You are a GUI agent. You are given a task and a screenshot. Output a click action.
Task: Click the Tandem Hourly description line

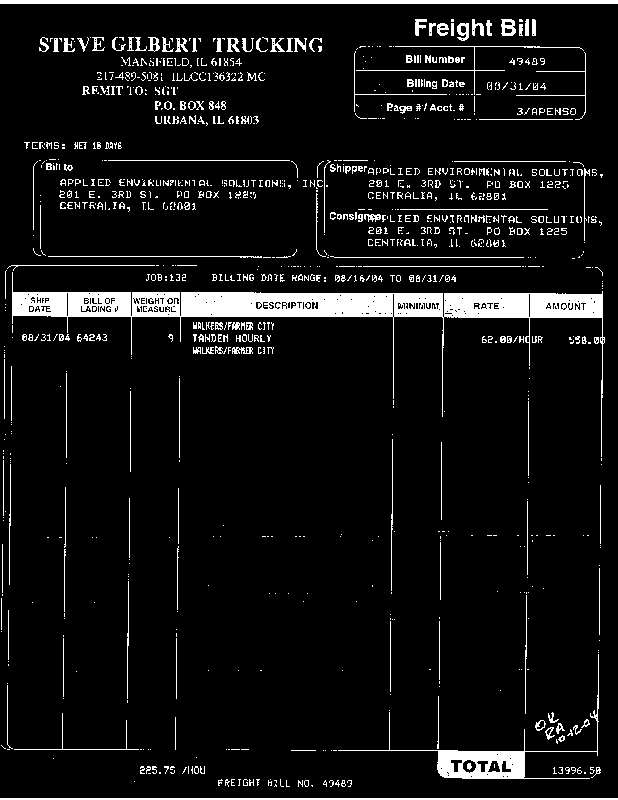click(x=232, y=338)
